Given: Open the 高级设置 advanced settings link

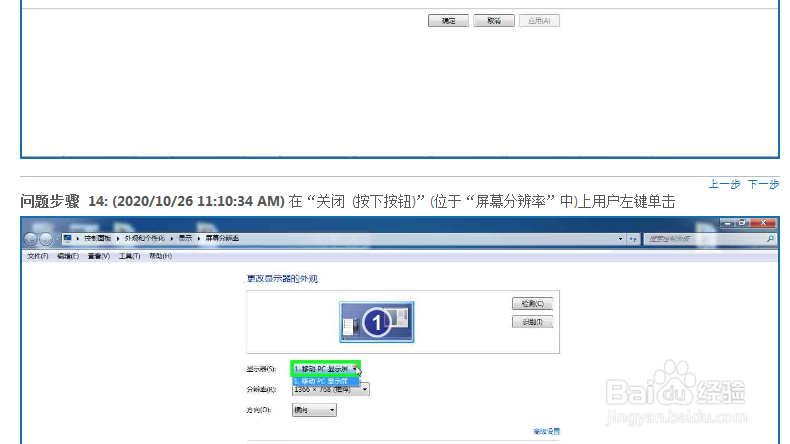Looking at the screenshot, I should pyautogui.click(x=547, y=431).
